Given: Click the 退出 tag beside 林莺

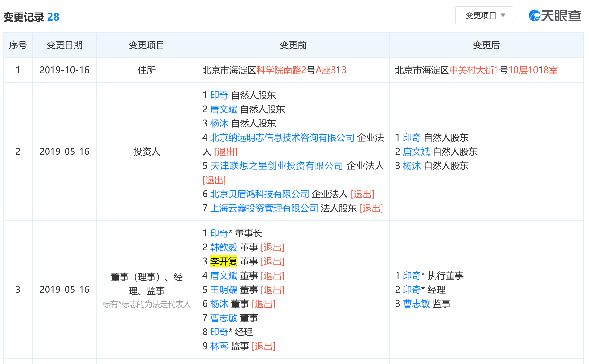Looking at the screenshot, I should [264, 346].
